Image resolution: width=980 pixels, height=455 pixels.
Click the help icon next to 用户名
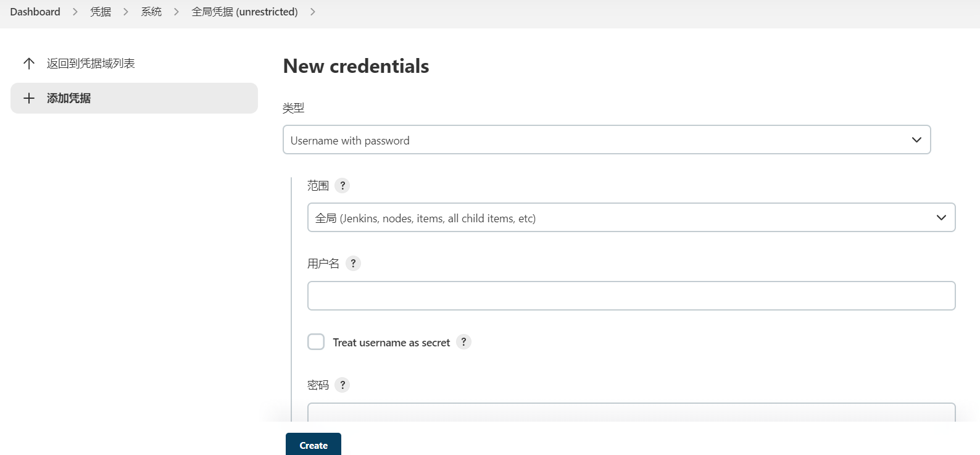pyautogui.click(x=353, y=264)
